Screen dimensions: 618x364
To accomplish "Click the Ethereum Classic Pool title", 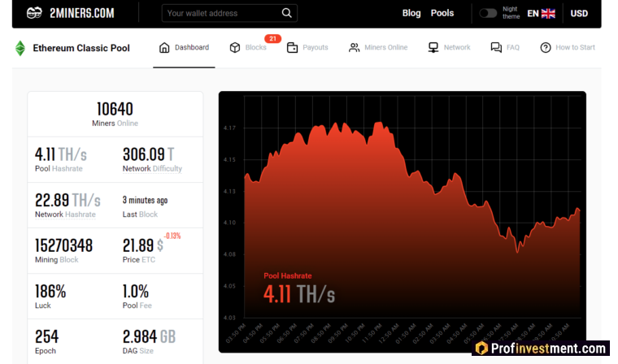I will pyautogui.click(x=81, y=48).
